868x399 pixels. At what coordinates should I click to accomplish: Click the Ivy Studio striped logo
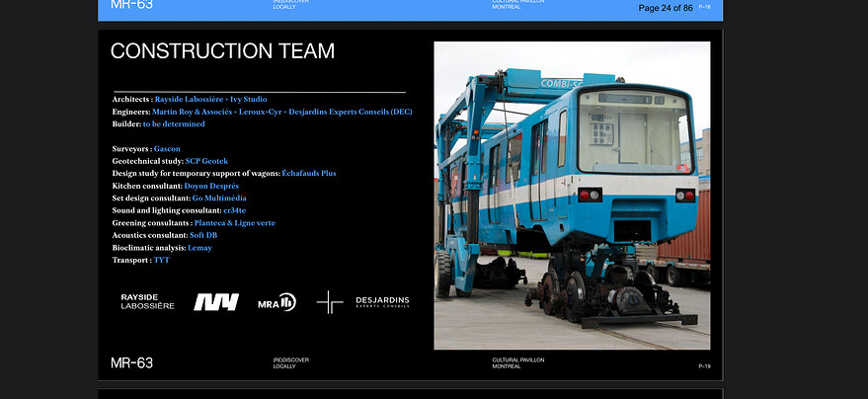point(215,302)
